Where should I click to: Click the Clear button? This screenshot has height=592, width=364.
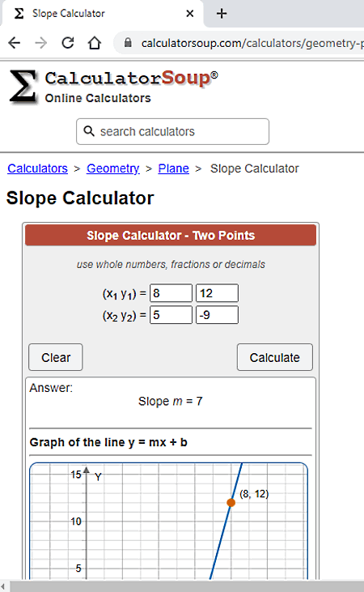(x=56, y=357)
